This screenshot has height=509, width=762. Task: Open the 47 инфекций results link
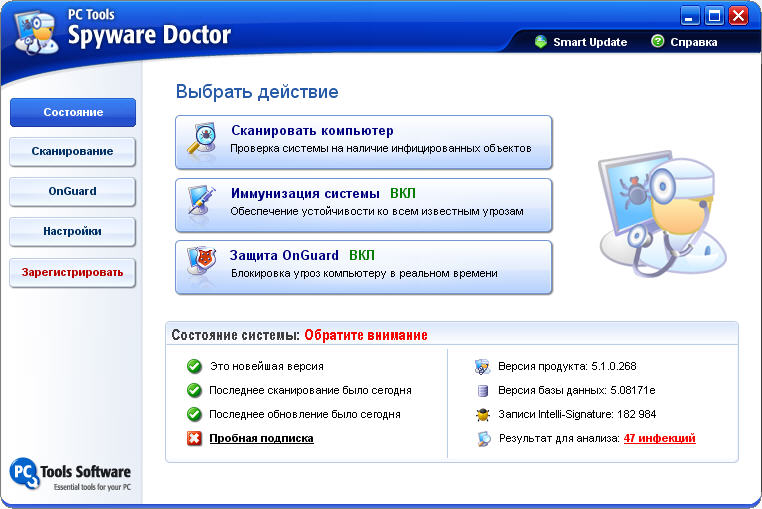[x=659, y=439]
